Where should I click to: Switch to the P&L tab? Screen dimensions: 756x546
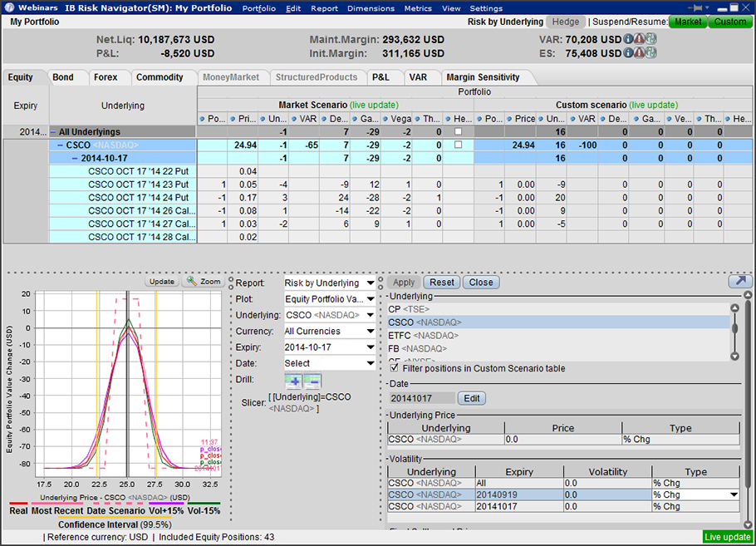tap(380, 77)
